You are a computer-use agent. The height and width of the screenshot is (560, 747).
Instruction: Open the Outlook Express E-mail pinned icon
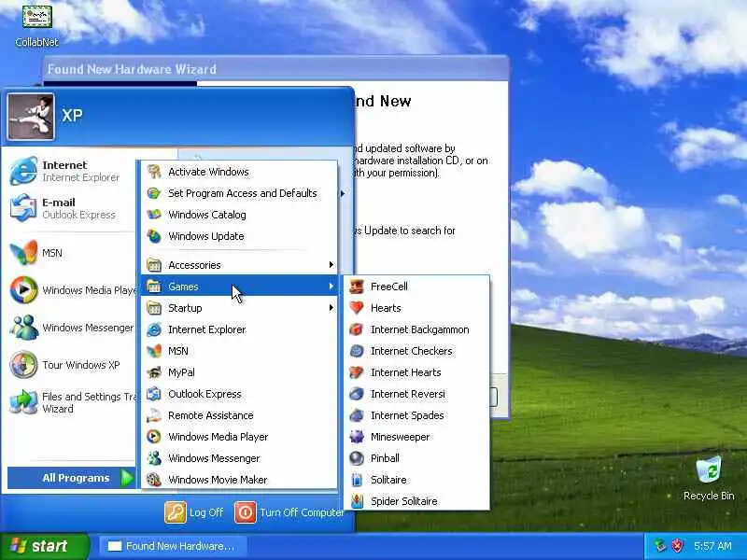[23, 207]
